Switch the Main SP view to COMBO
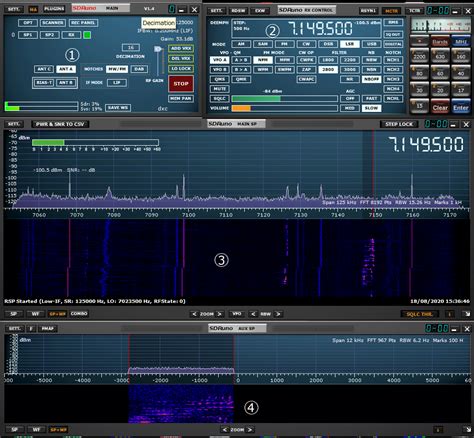 [79, 314]
